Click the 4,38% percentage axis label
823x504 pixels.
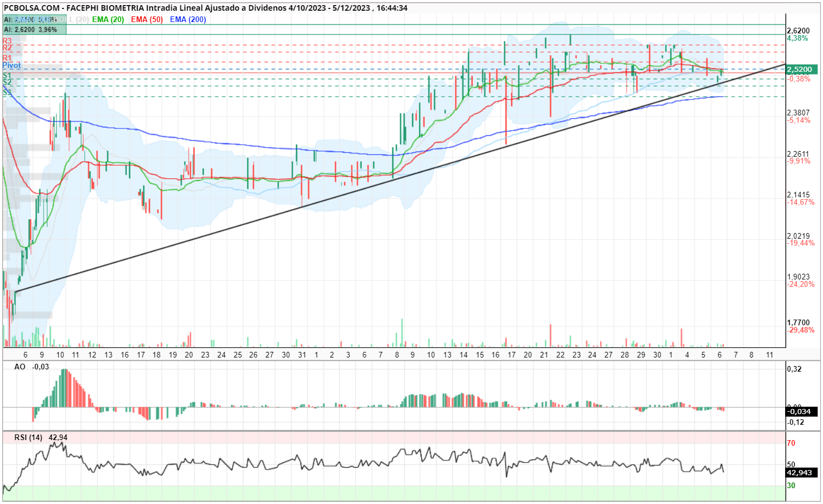798,38
